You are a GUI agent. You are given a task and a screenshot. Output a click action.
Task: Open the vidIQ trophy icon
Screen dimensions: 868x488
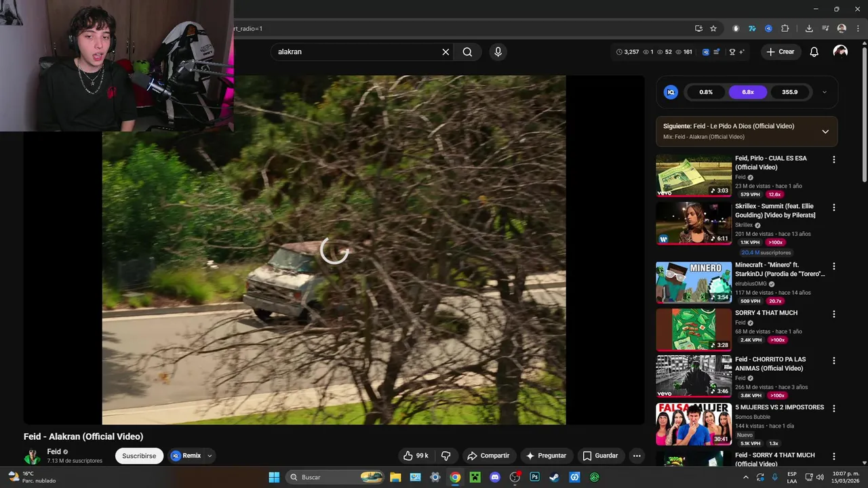pyautogui.click(x=732, y=52)
